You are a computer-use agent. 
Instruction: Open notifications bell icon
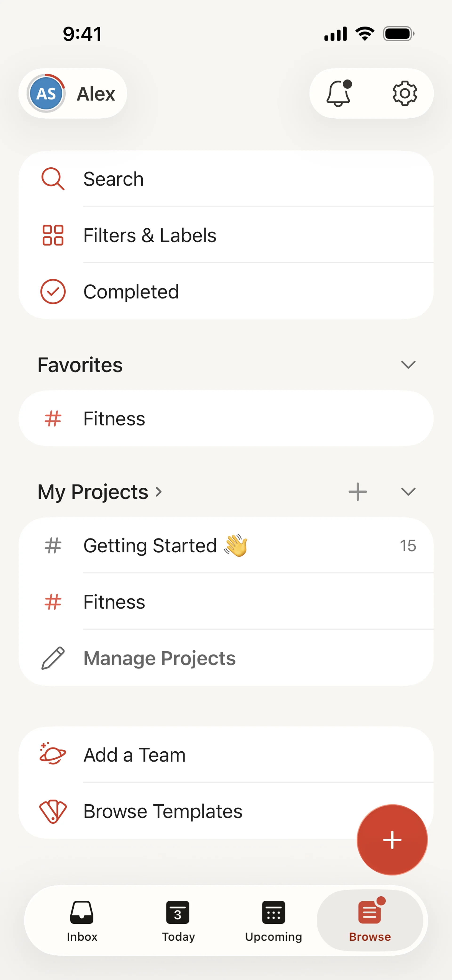click(338, 93)
